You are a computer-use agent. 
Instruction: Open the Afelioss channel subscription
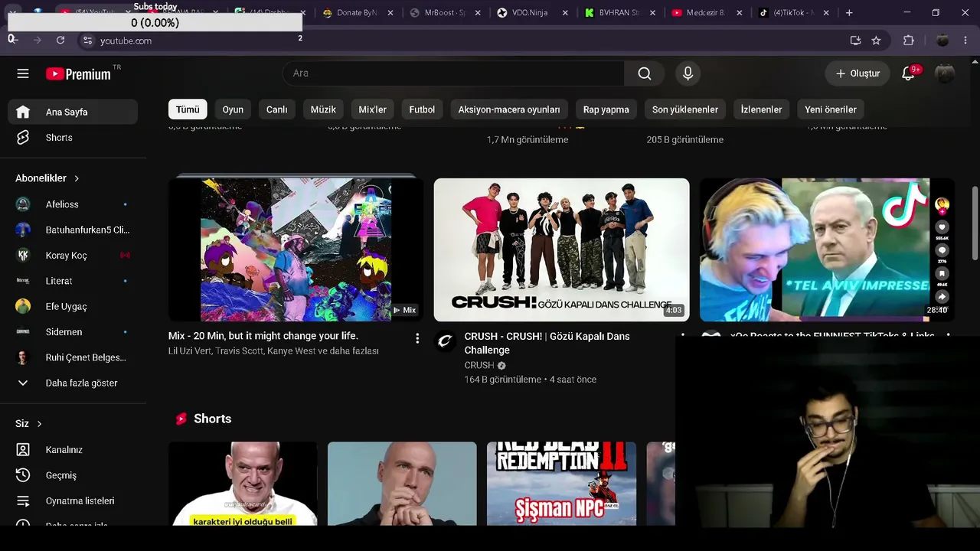click(73, 204)
